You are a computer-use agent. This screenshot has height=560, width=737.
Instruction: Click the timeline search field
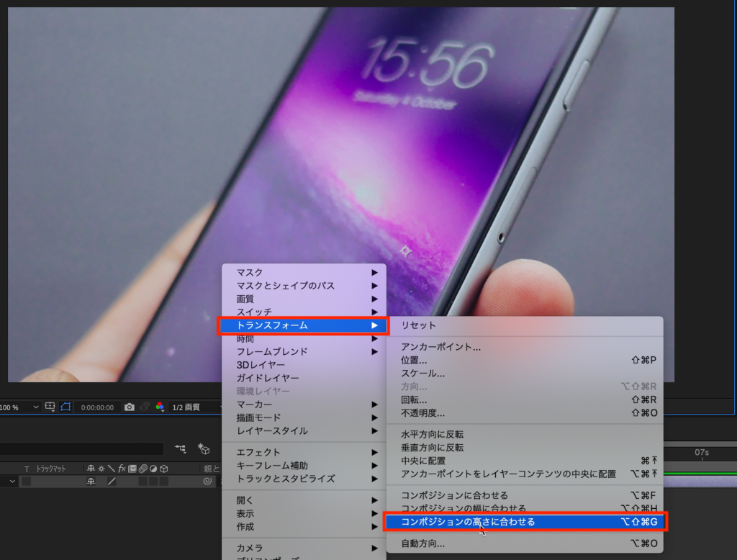click(x=81, y=449)
